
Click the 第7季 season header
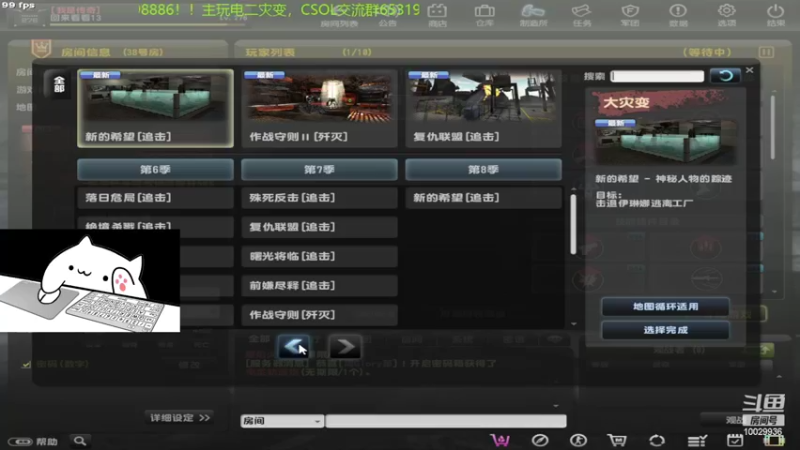click(x=319, y=169)
